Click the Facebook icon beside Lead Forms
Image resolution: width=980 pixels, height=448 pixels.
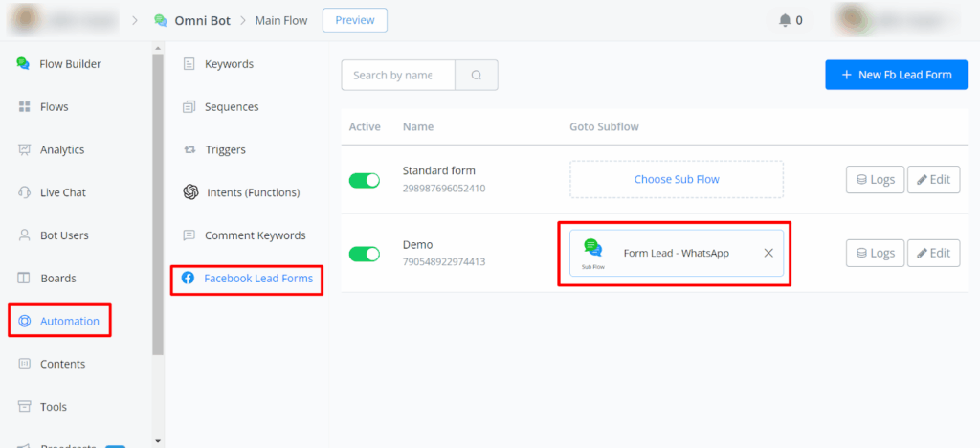pyautogui.click(x=188, y=279)
